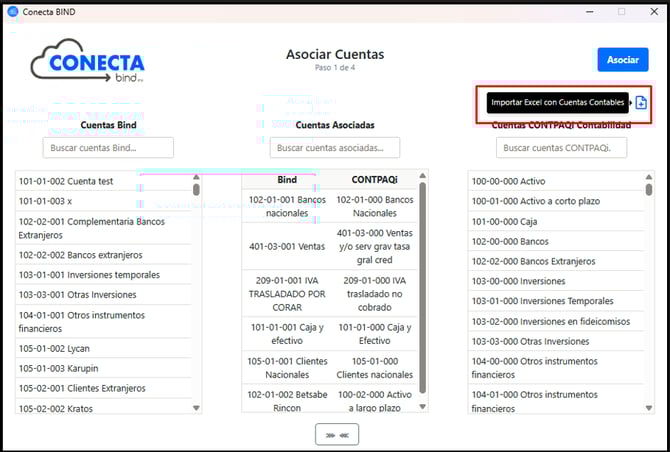Close the Conecta BIND window
The height and width of the screenshot is (452, 670).
(654, 12)
